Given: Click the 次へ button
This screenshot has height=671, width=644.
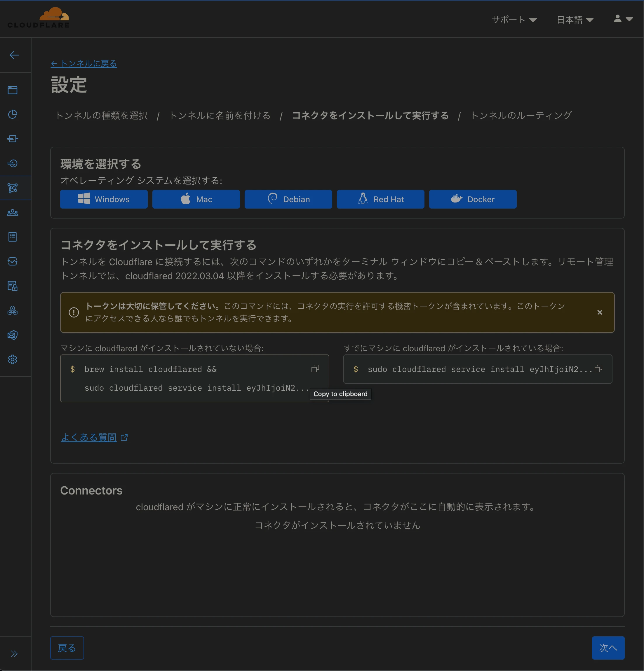Looking at the screenshot, I should 608,648.
